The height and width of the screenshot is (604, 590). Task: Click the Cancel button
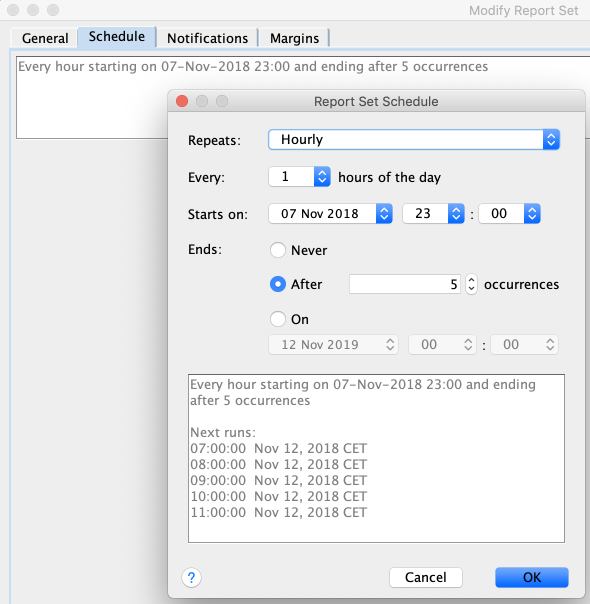[x=426, y=577]
